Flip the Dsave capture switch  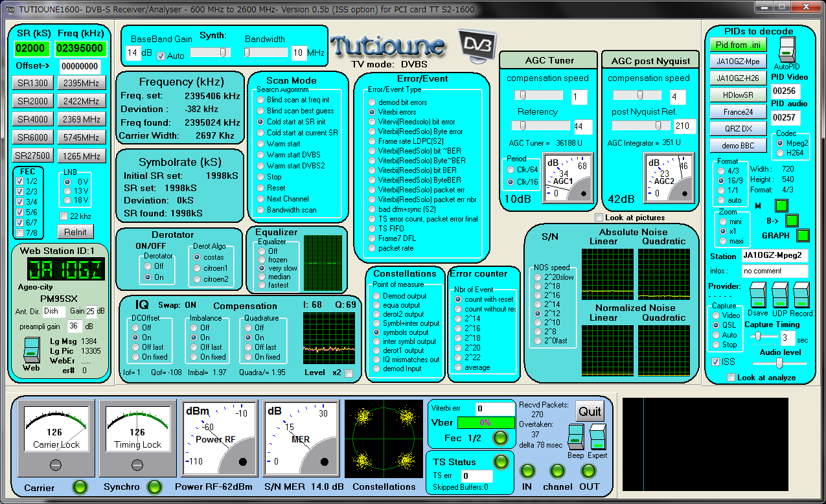[x=758, y=295]
